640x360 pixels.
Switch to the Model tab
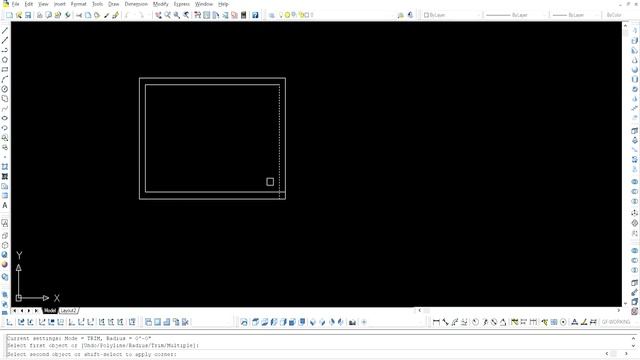click(50, 311)
